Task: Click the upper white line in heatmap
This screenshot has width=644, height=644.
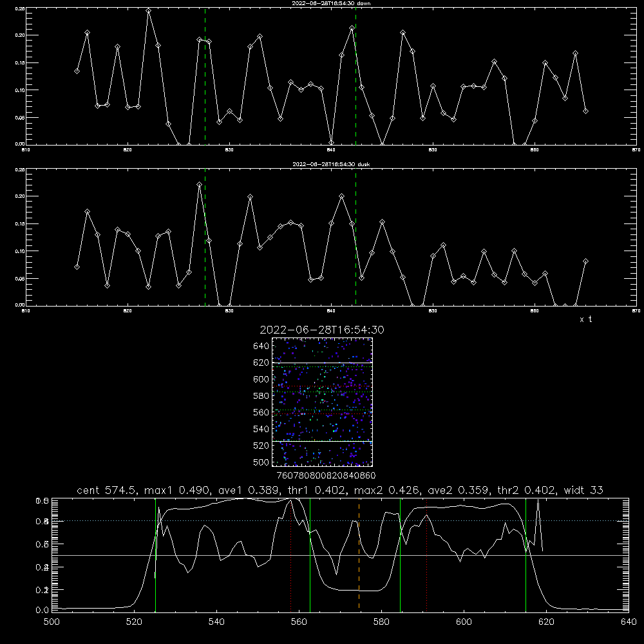Action: 323,363
